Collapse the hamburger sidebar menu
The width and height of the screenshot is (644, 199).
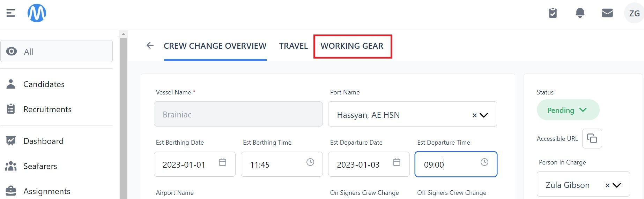(11, 13)
